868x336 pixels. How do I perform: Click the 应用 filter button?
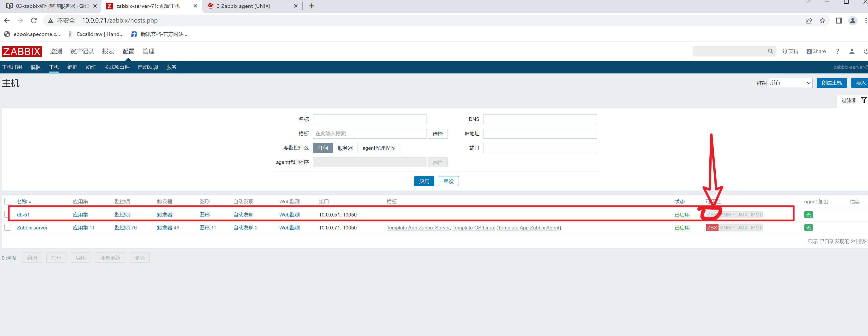pos(424,181)
